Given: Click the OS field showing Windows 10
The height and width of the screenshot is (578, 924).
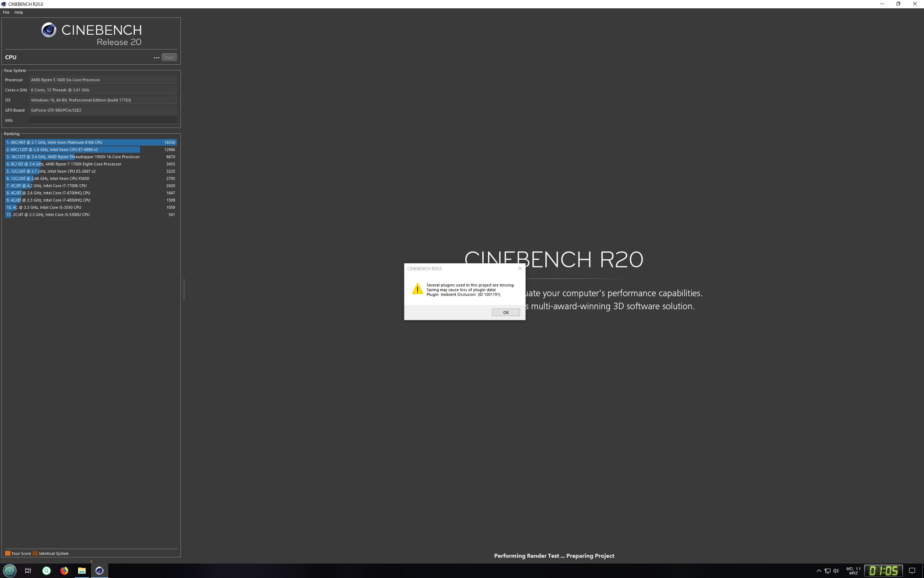Looking at the screenshot, I should pos(103,100).
